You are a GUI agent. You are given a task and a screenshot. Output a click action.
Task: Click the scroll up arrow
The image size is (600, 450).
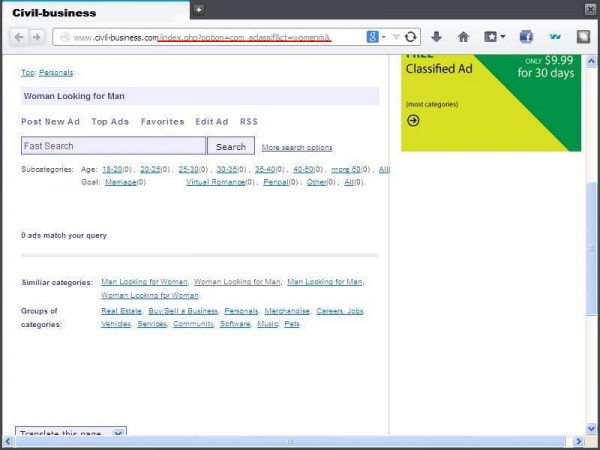click(591, 61)
